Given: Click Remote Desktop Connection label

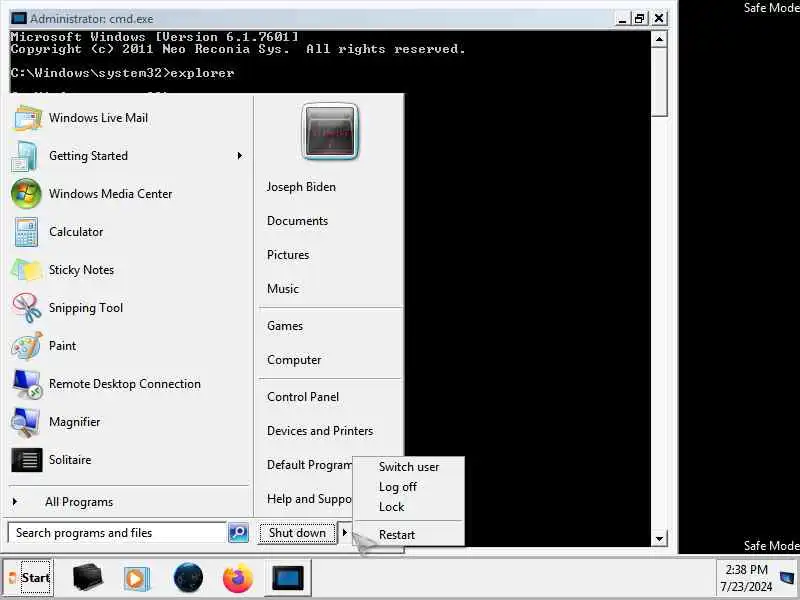Looking at the screenshot, I should (124, 384).
